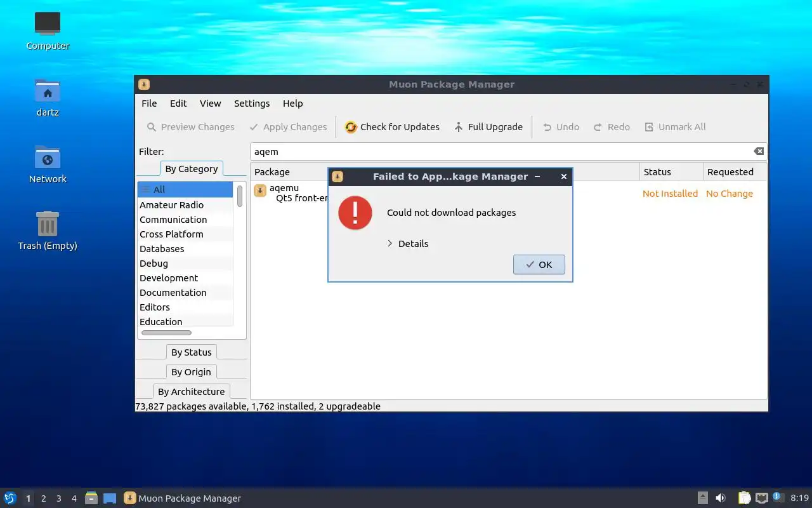Click the Not Installed status text
The width and height of the screenshot is (812, 508).
[670, 194]
